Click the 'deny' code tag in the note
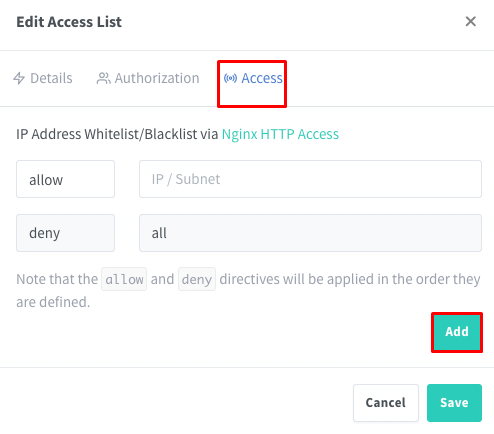This screenshot has height=434, width=494. point(197,279)
